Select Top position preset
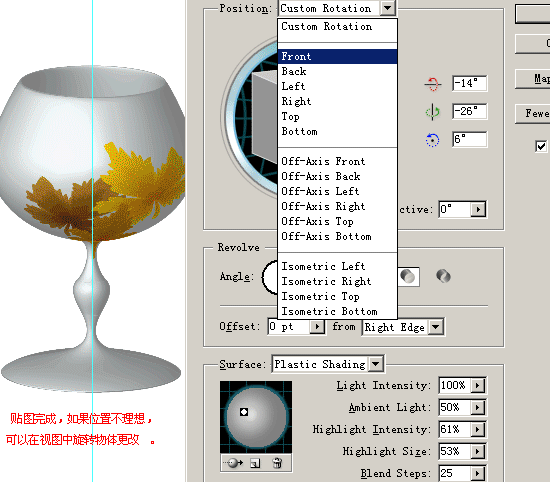550x482 pixels. tap(337, 116)
